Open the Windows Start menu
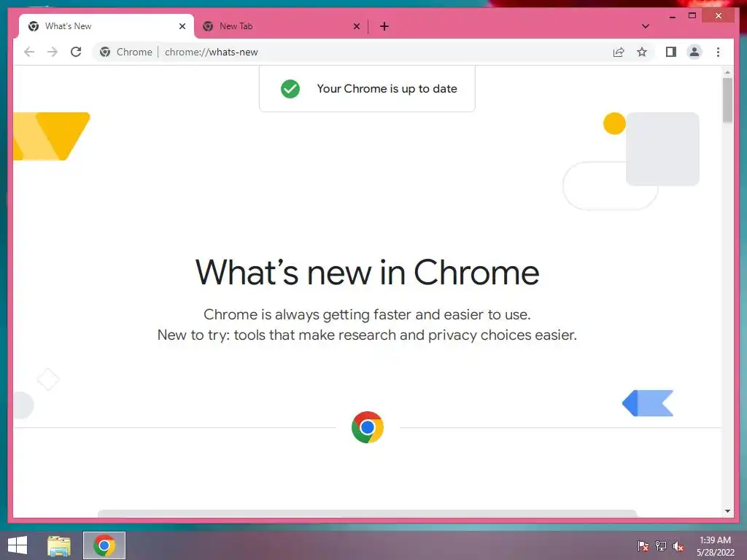The width and height of the screenshot is (747, 560). 18,545
